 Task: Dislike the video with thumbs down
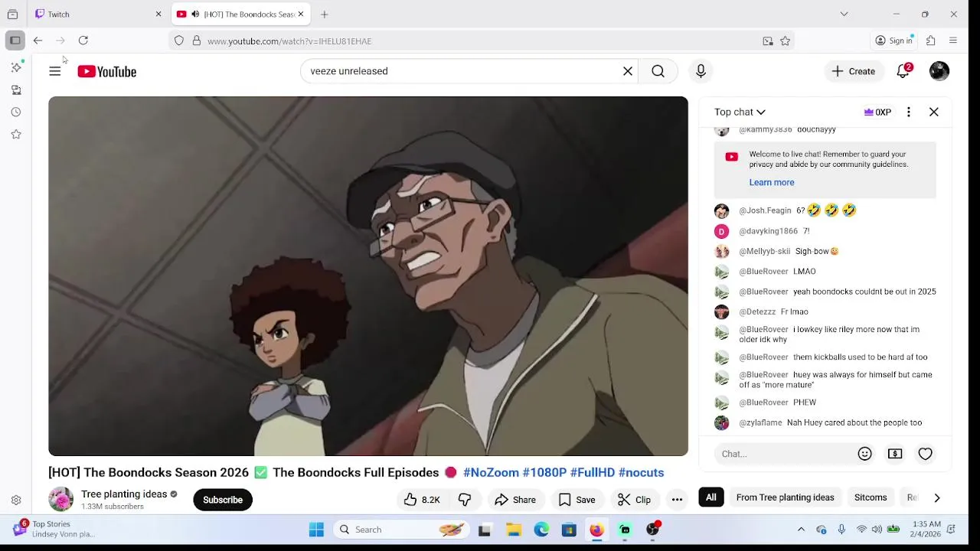[x=465, y=500]
